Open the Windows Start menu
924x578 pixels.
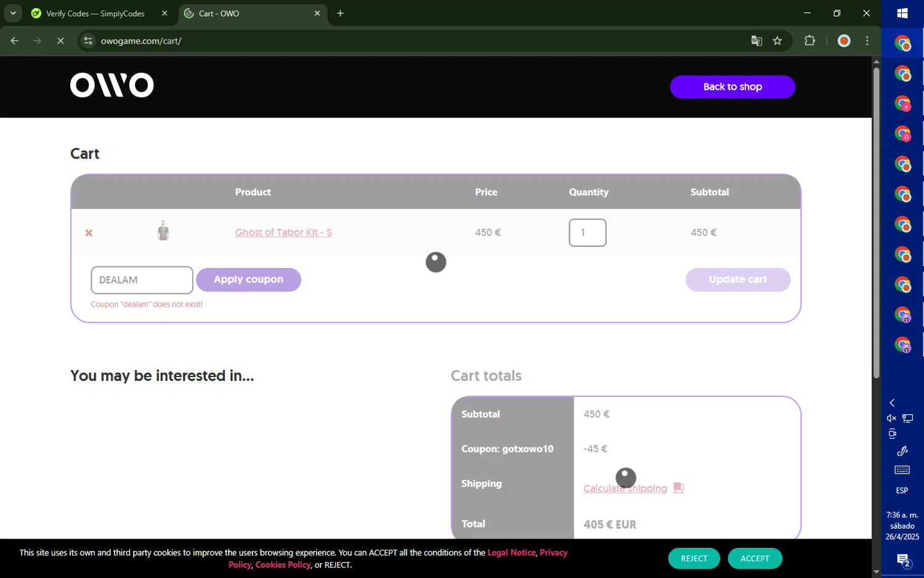902,13
